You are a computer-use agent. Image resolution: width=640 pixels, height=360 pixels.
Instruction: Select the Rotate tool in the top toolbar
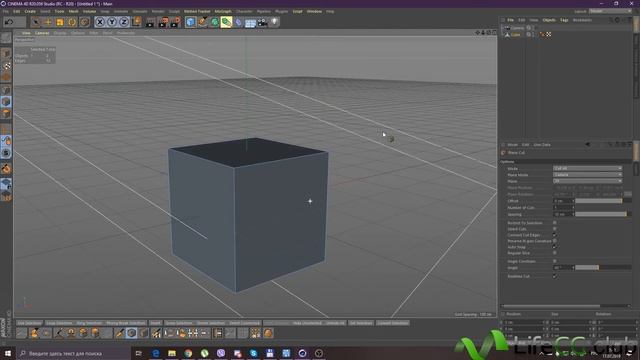coord(72,22)
